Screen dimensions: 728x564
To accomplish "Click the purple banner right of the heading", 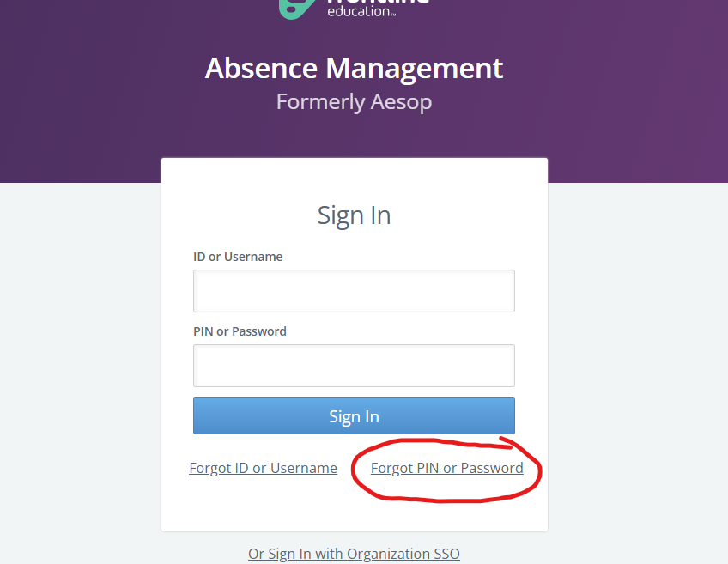I will 635,86.
